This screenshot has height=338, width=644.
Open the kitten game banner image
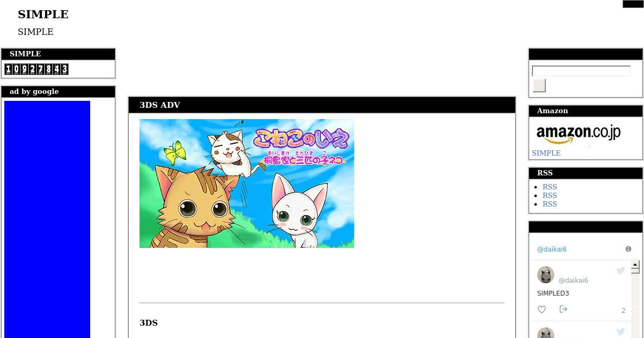pos(247,183)
